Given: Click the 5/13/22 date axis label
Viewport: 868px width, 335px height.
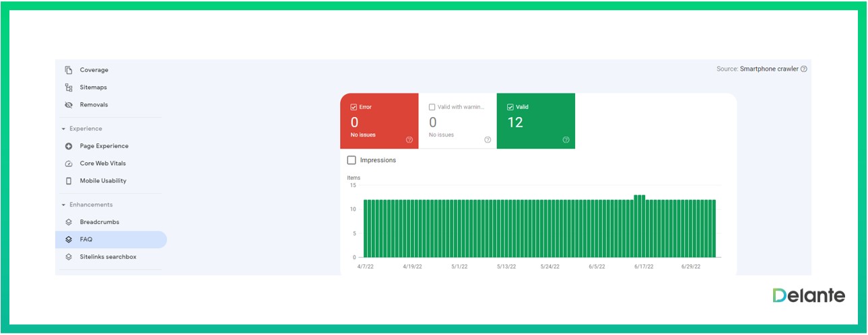Looking at the screenshot, I should pos(506,266).
